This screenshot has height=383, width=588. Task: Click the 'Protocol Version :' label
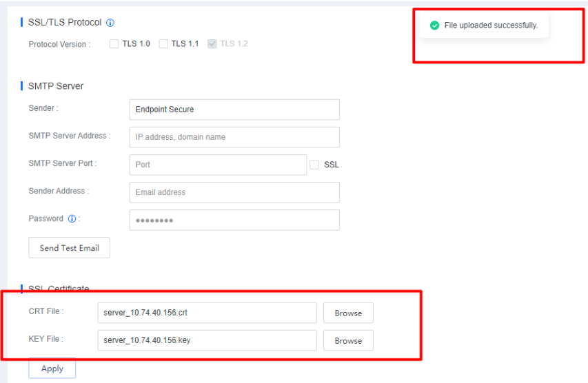59,45
